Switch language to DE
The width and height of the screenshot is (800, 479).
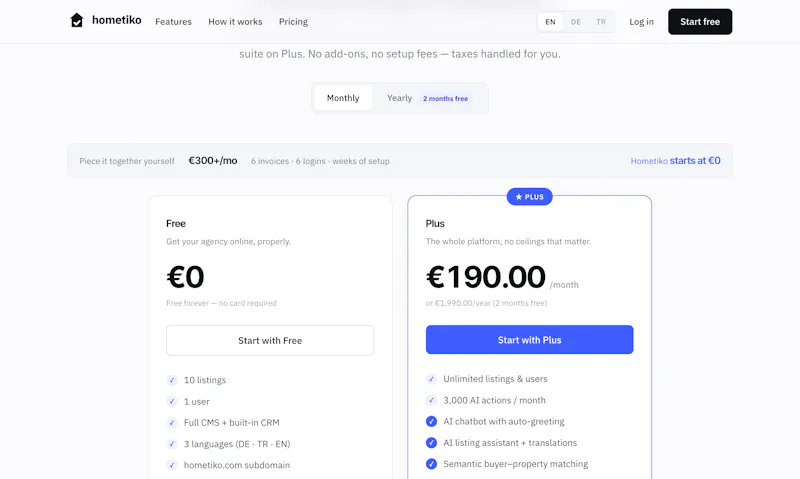tap(576, 22)
